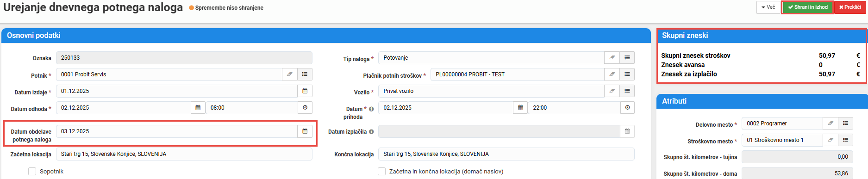The image size is (868, 179).
Task: Clear the Vozilo field with eraser icon
Action: click(x=612, y=91)
